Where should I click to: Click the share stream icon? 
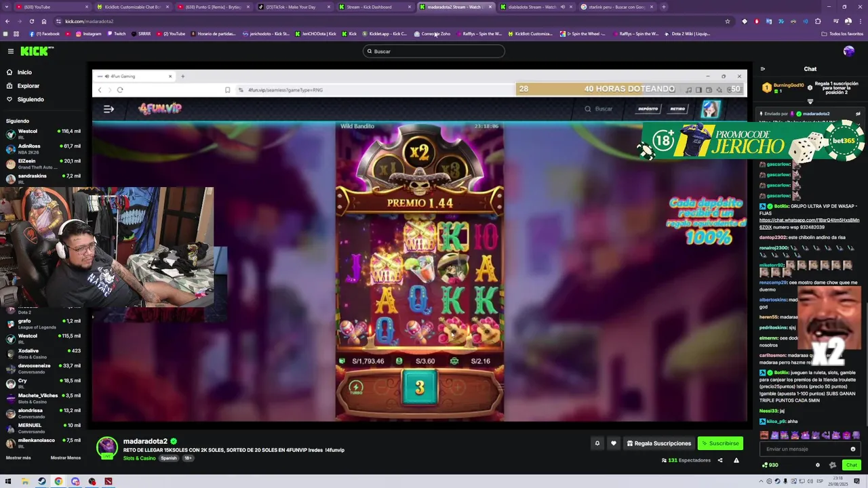coord(720,461)
